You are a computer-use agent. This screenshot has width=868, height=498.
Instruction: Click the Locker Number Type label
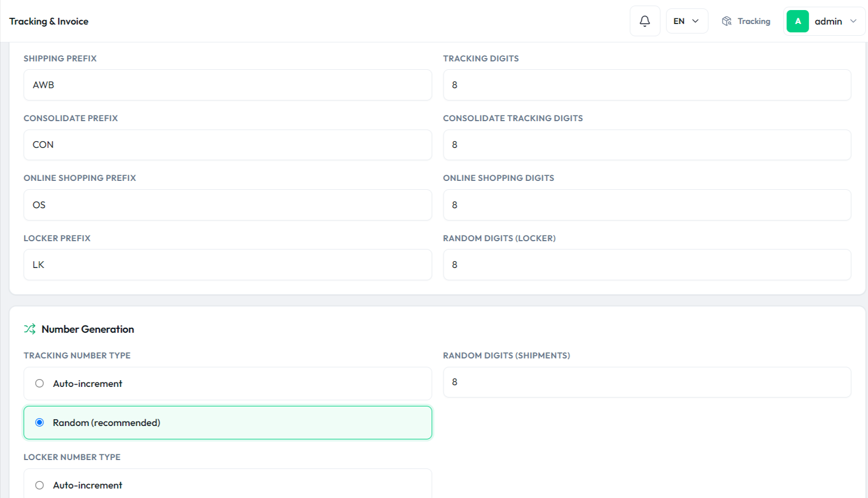[x=72, y=457]
